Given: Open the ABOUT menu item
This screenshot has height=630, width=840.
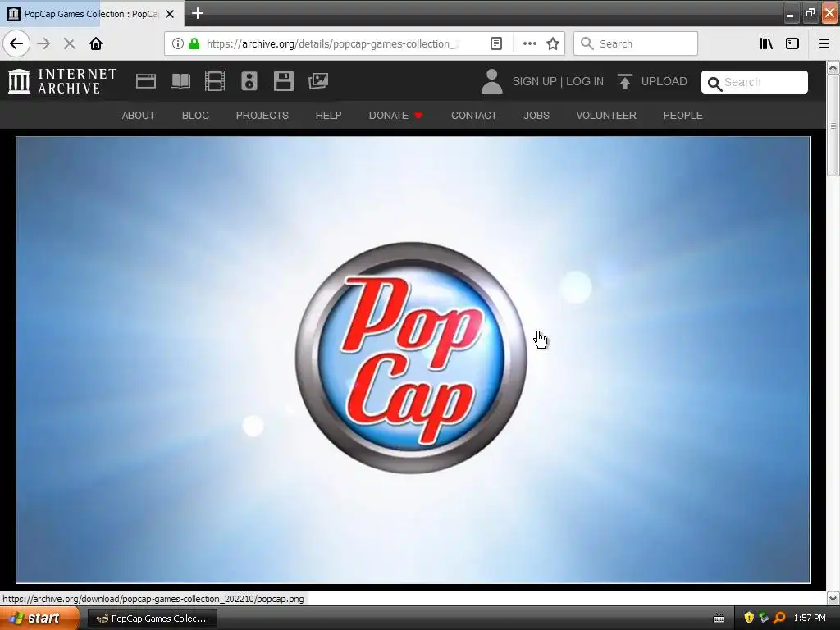Looking at the screenshot, I should pyautogui.click(x=138, y=115).
